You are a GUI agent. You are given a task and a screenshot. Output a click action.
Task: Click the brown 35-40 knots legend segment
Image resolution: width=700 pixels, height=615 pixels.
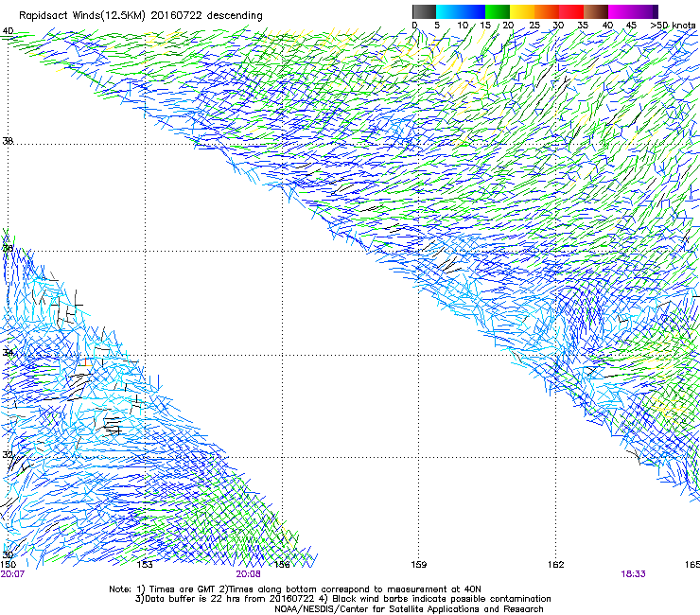[596, 11]
